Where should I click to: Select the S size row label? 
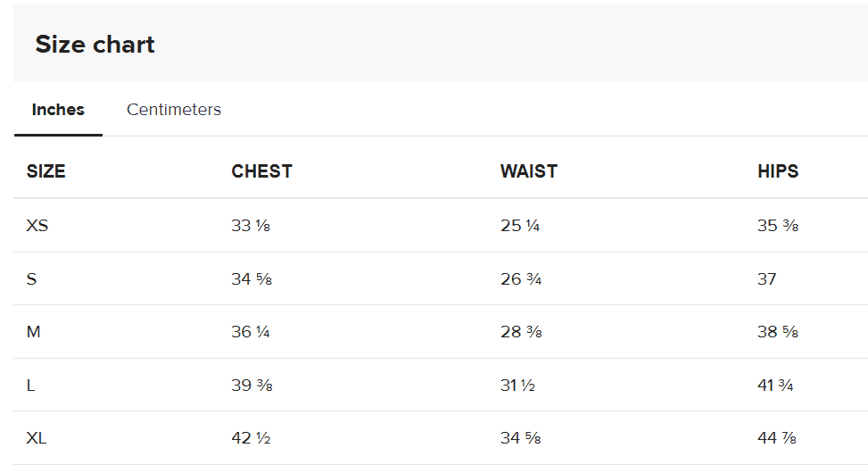(x=32, y=279)
